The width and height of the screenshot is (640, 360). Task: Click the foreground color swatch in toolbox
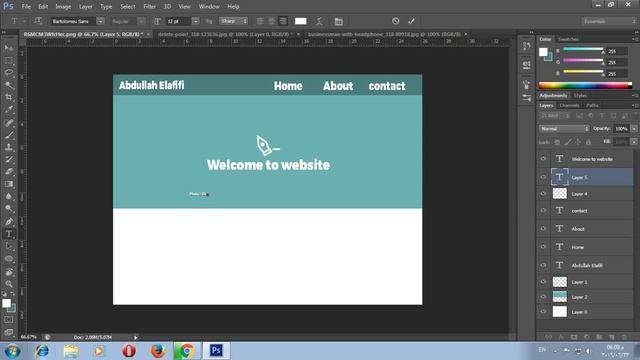click(6, 303)
